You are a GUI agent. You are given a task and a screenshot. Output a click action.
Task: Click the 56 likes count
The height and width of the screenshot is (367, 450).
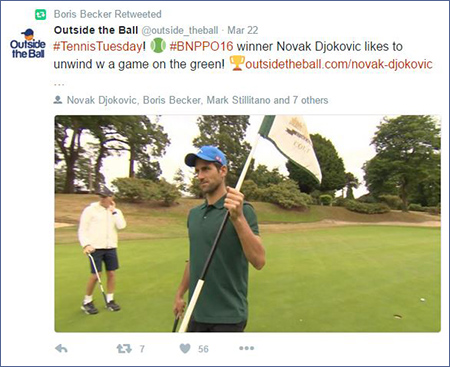pyautogui.click(x=203, y=349)
